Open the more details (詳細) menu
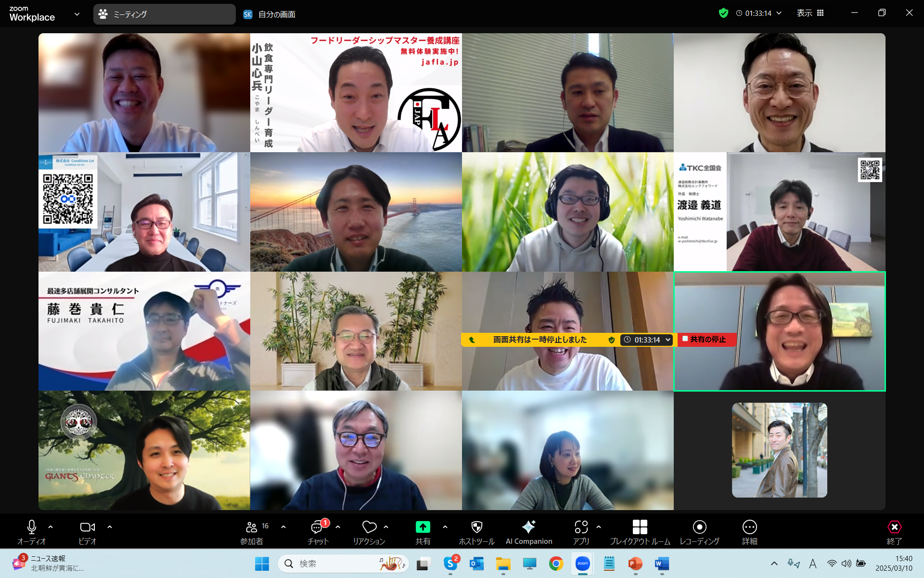Viewport: 924px width, 578px height. tap(750, 532)
